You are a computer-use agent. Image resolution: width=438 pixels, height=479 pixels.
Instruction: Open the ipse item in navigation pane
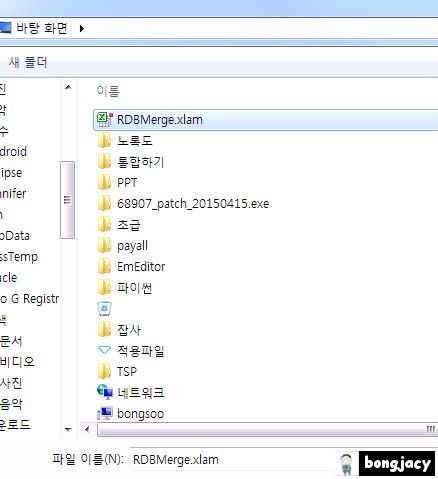tap(11, 173)
